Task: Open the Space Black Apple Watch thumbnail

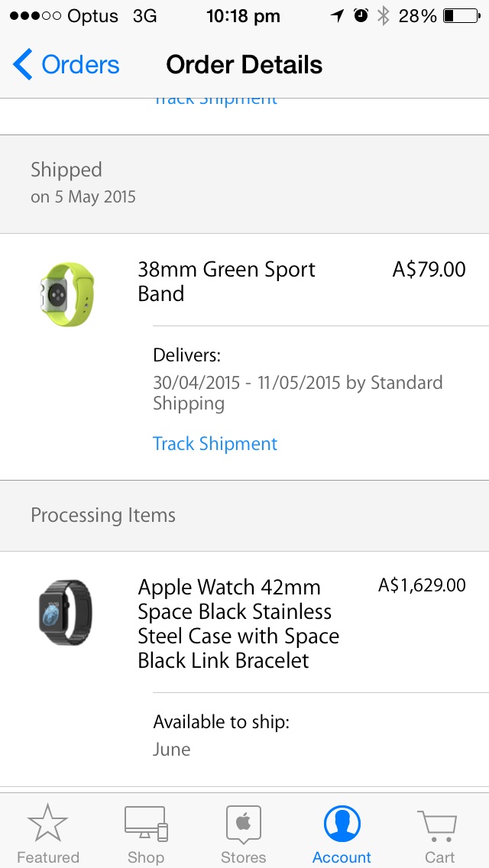Action: 65,612
